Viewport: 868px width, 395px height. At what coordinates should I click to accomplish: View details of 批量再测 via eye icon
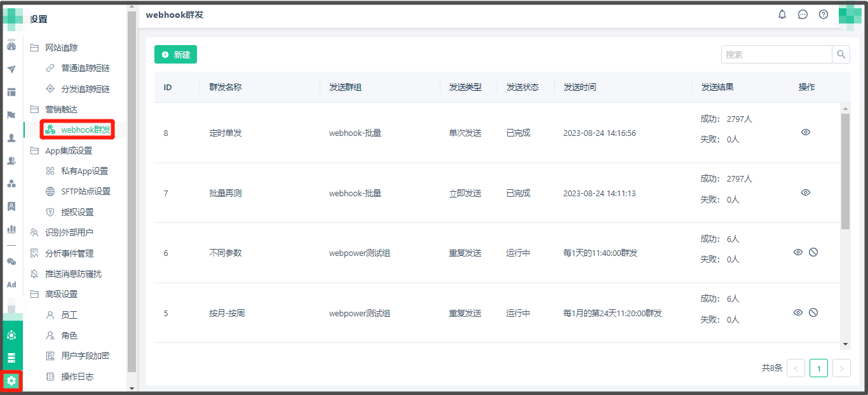pyautogui.click(x=806, y=192)
